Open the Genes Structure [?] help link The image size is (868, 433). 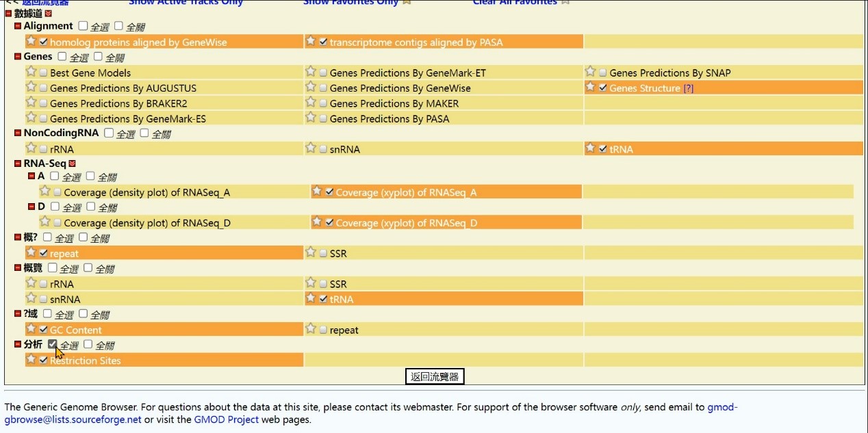point(688,88)
